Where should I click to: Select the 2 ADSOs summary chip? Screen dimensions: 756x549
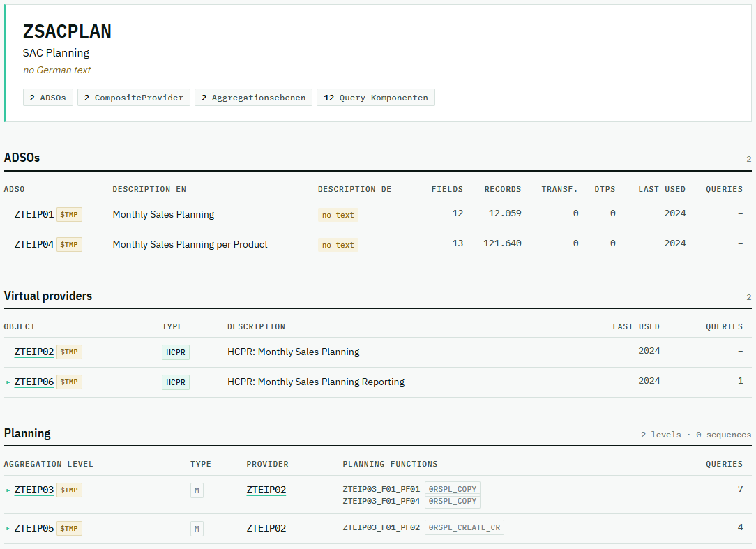click(47, 98)
